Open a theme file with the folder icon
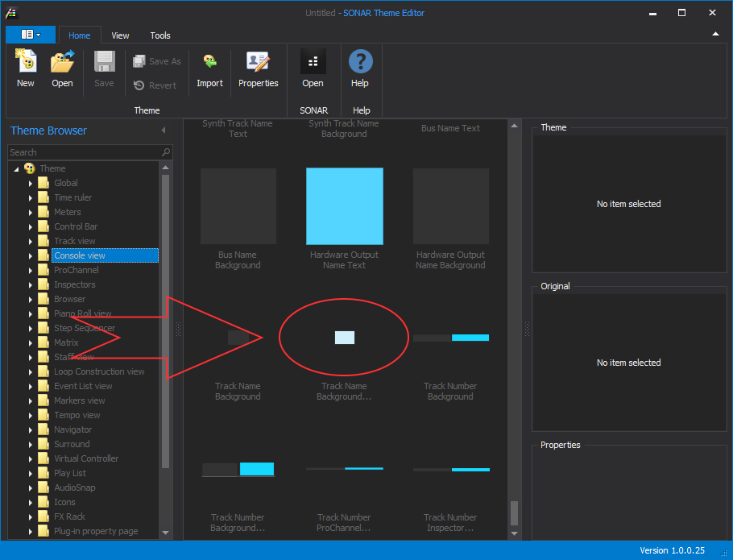This screenshot has height=560, width=733. (62, 62)
